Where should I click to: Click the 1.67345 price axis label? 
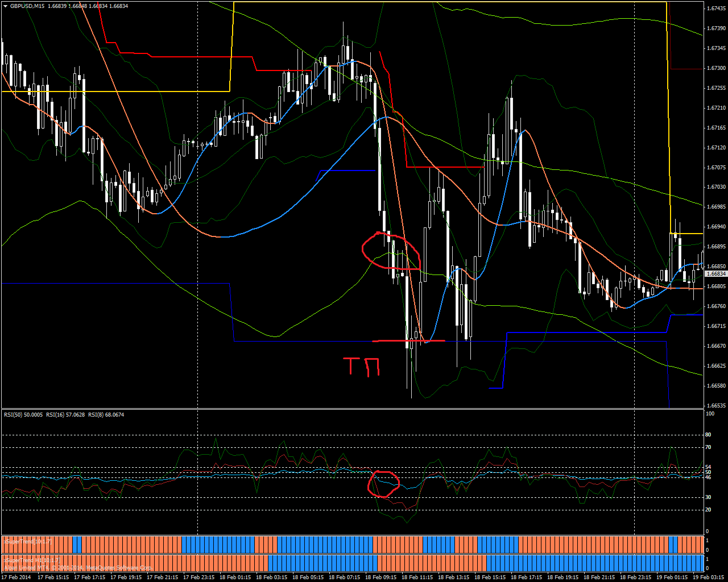[715, 48]
